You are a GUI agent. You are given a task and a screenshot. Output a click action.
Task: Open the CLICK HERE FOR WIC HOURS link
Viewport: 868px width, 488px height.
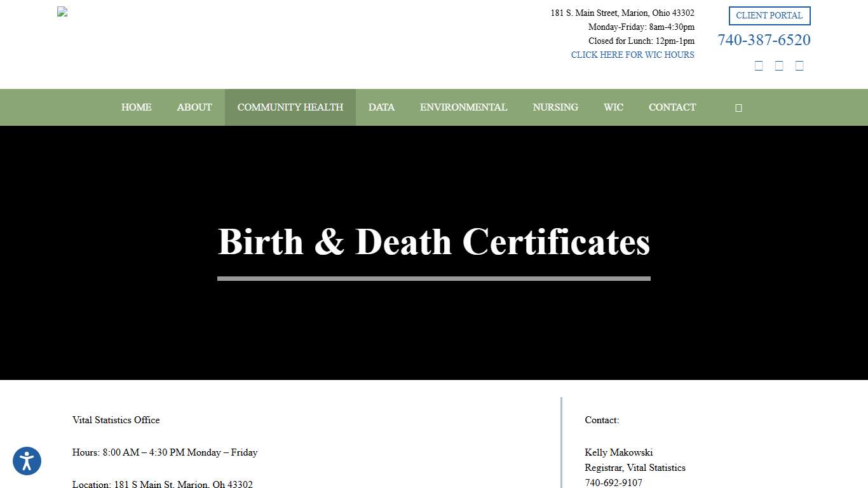click(x=632, y=55)
